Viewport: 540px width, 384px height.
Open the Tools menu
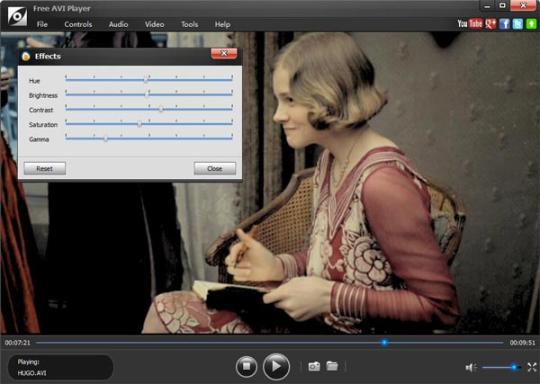[189, 24]
